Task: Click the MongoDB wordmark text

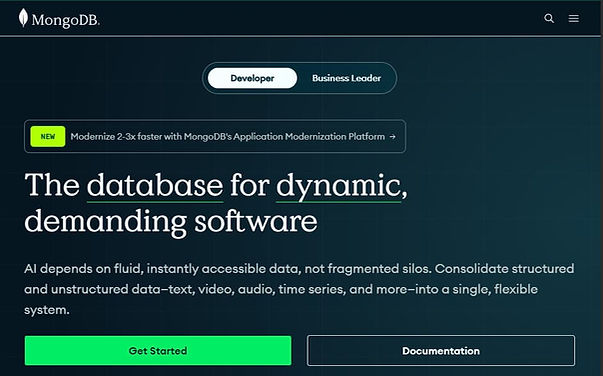Action: click(65, 20)
